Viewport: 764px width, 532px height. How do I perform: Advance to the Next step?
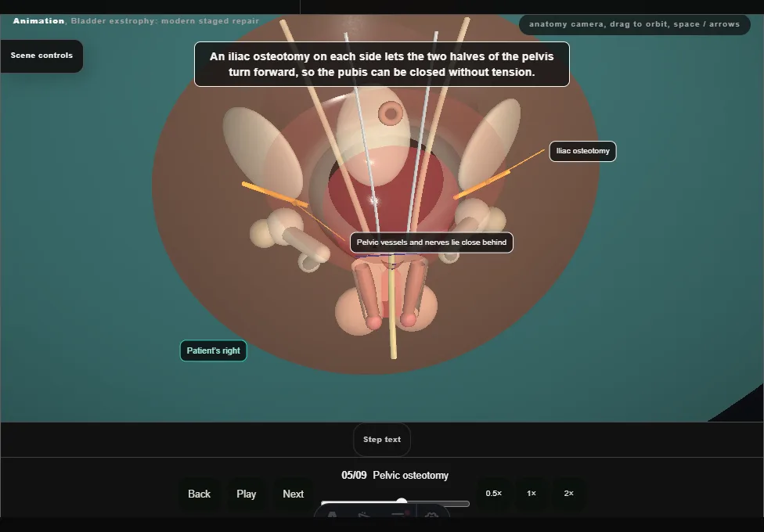click(x=294, y=494)
